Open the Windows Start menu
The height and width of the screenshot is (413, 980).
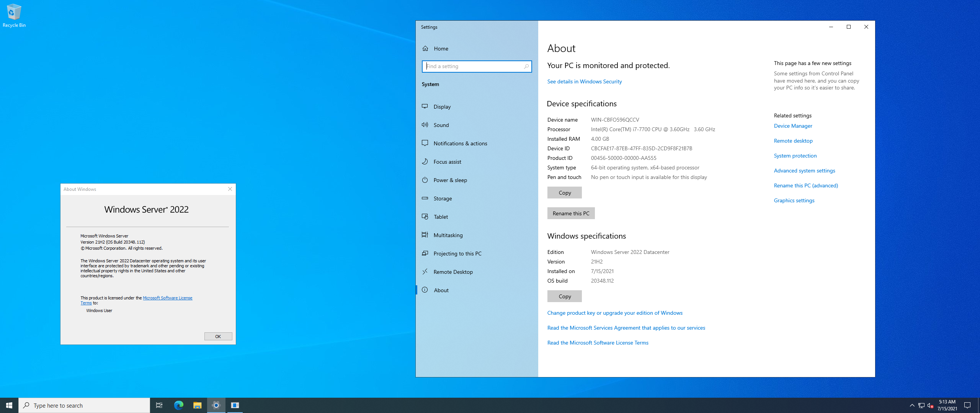(9, 405)
